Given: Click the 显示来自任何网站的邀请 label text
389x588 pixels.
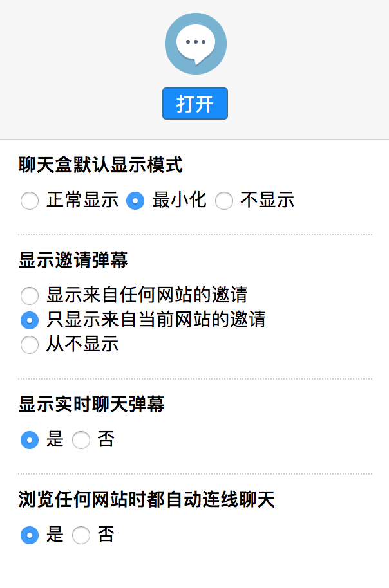Looking at the screenshot, I should [147, 295].
